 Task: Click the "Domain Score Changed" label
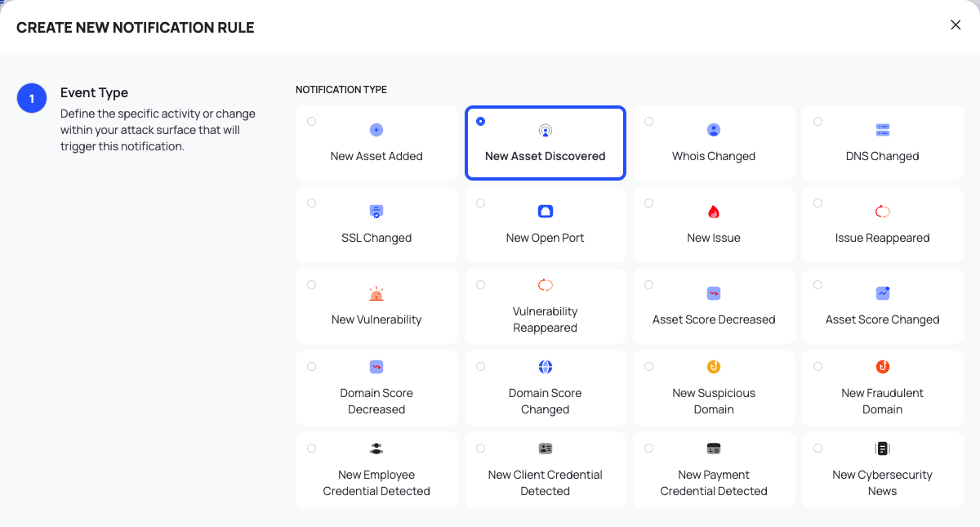[546, 401]
